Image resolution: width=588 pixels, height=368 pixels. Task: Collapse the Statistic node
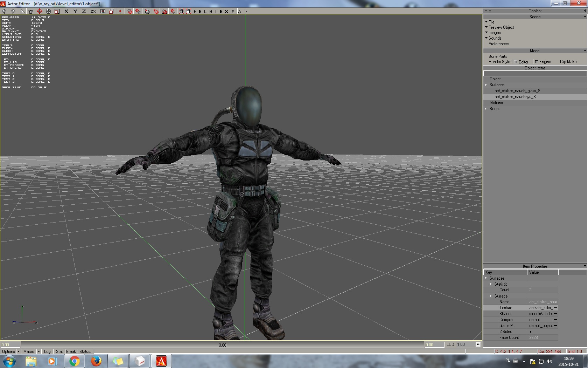[x=491, y=284]
